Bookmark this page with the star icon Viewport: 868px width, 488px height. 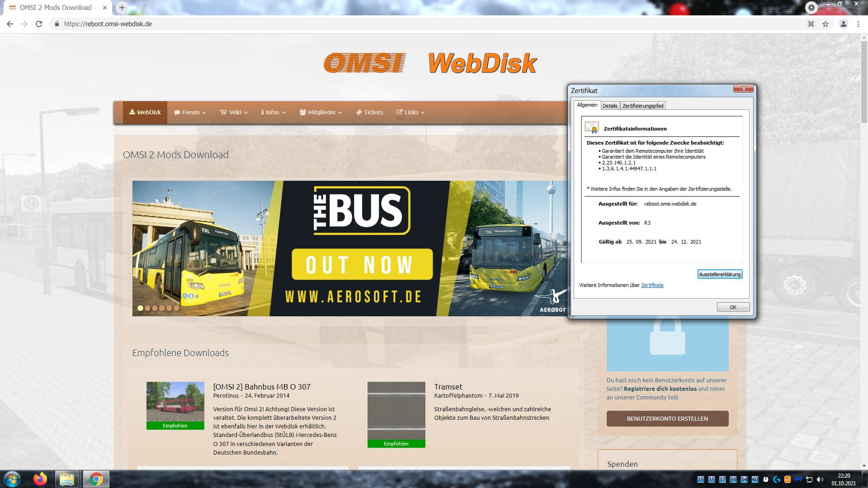826,24
